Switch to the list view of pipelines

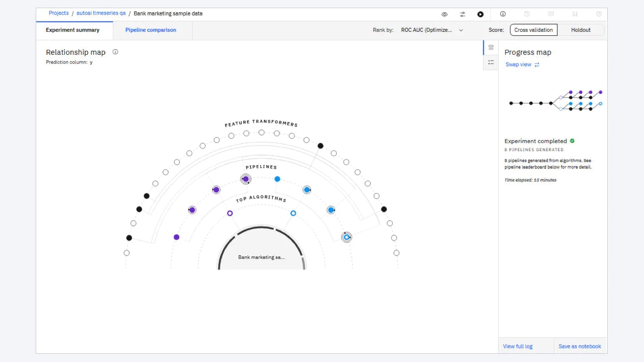[x=490, y=62]
